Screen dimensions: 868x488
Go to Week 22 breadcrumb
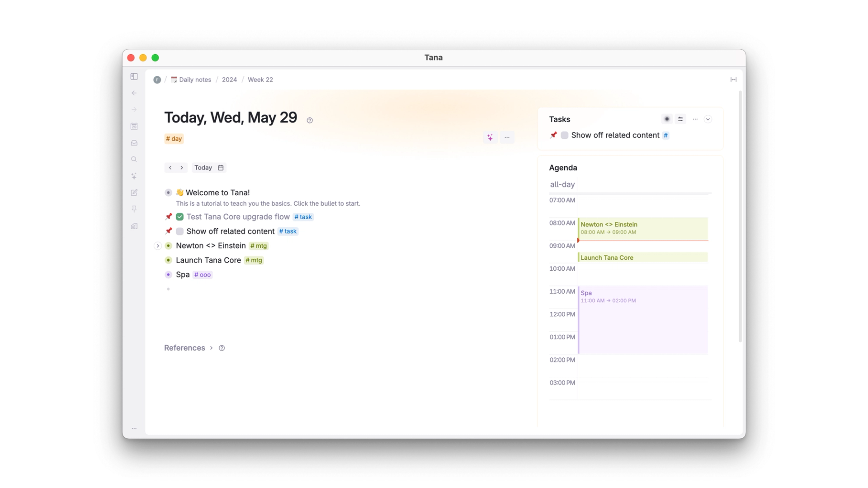(x=260, y=80)
